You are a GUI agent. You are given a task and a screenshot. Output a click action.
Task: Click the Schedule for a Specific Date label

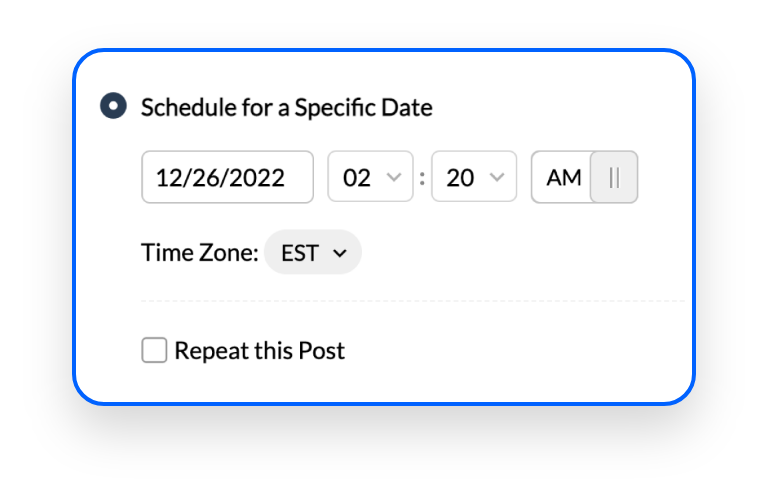tap(287, 107)
